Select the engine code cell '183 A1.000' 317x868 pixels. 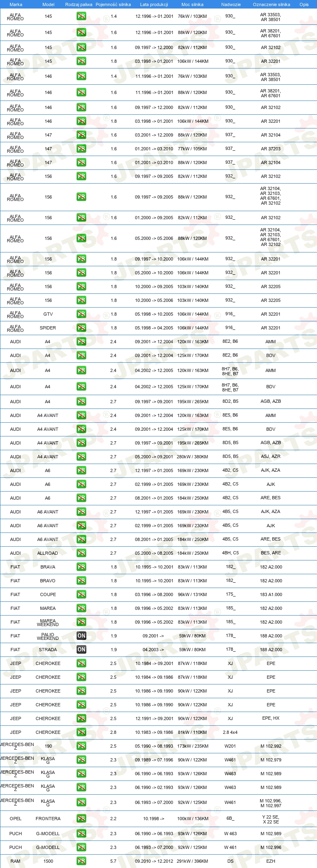tap(271, 594)
